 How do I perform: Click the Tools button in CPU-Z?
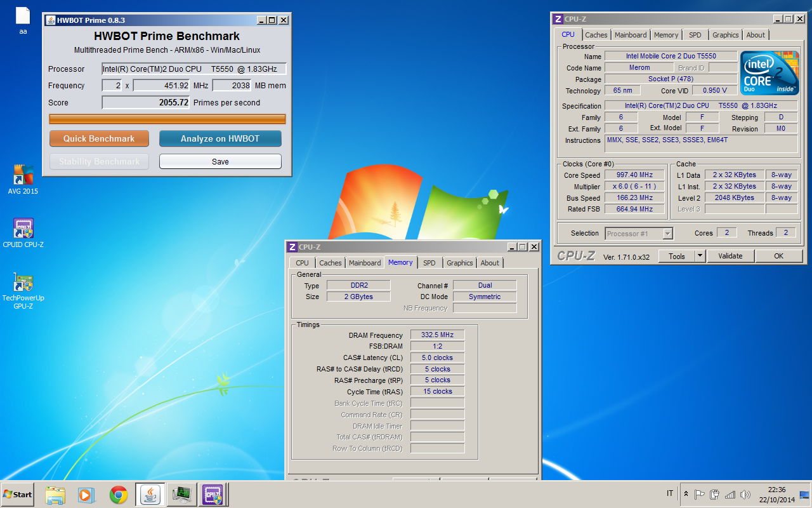point(677,256)
